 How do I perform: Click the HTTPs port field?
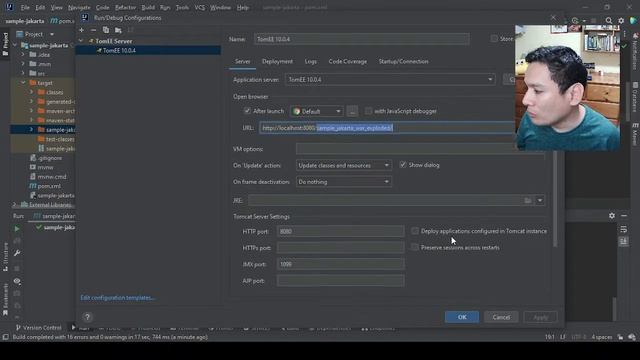click(x=340, y=248)
